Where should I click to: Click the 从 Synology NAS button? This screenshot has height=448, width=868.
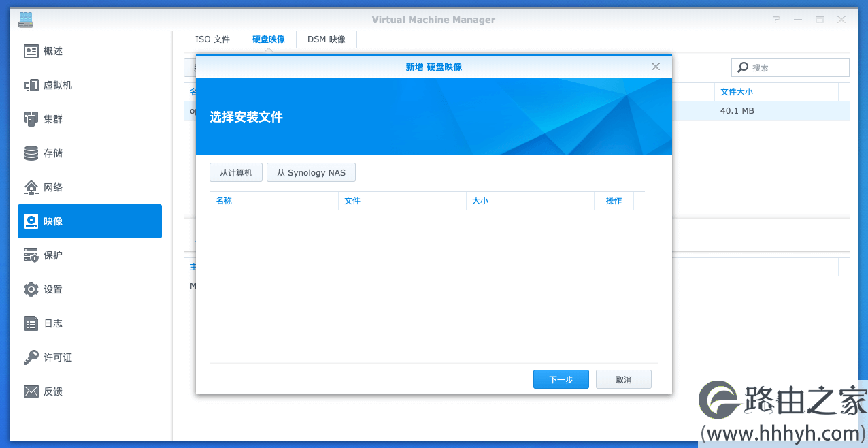tap(311, 173)
